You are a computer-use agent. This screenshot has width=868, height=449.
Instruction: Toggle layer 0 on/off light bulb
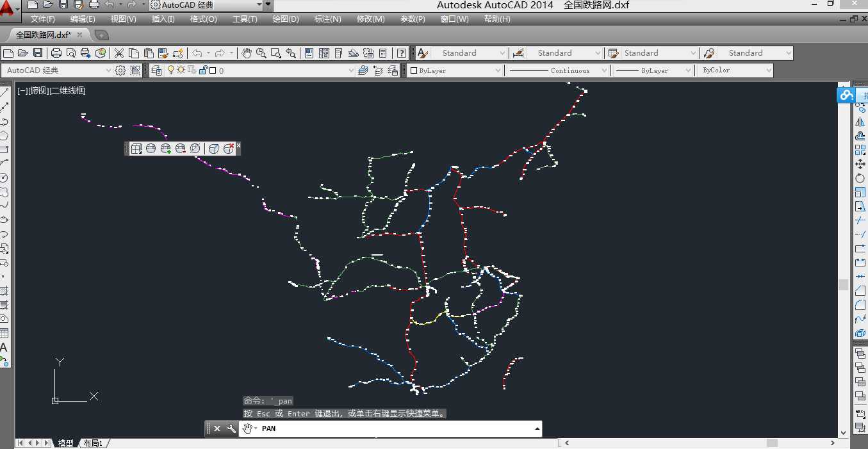coord(171,70)
